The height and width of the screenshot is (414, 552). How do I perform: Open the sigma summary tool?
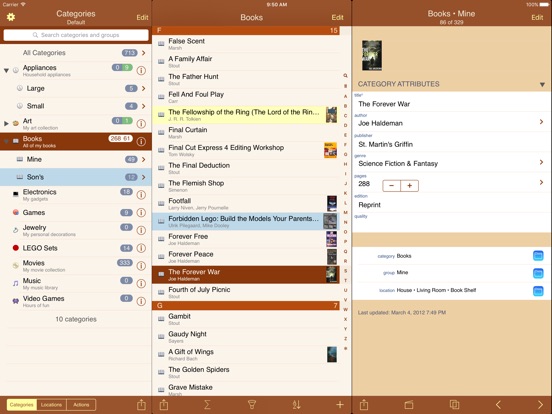[x=207, y=404]
